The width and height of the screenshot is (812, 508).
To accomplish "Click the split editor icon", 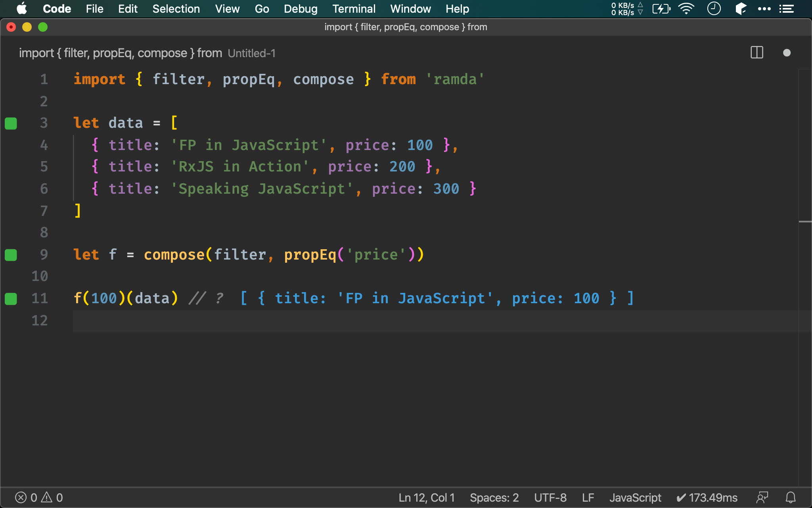I will click(x=756, y=53).
